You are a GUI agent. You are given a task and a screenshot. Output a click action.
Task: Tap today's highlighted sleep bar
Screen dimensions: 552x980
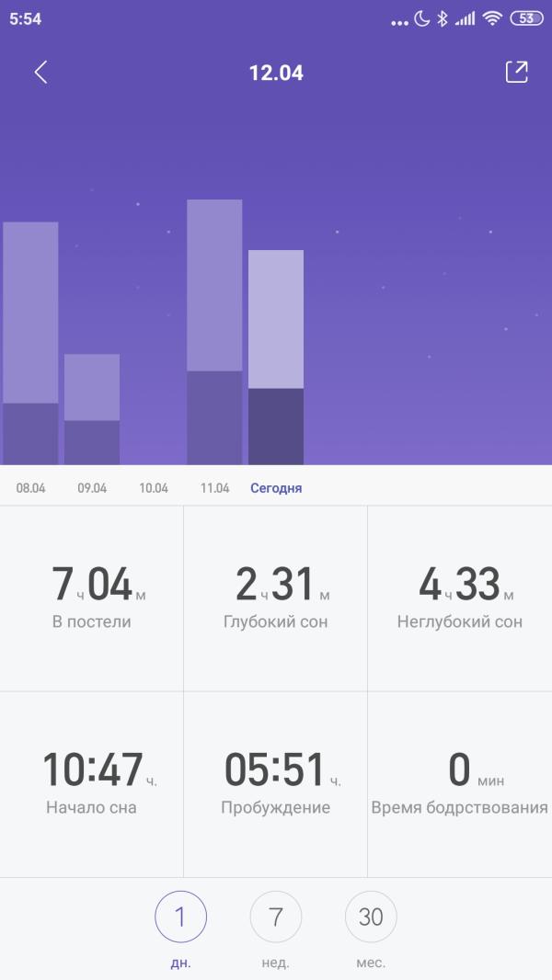pyautogui.click(x=276, y=357)
